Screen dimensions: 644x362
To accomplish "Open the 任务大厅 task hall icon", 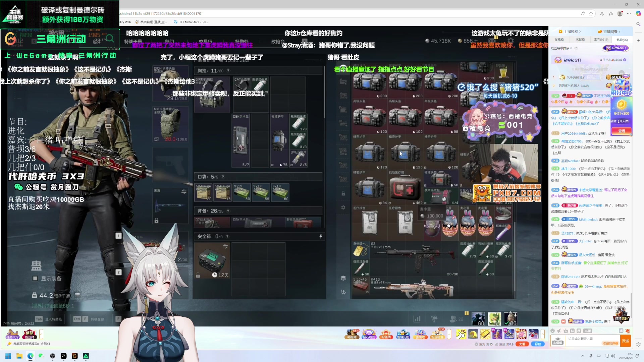I will point(12,334).
